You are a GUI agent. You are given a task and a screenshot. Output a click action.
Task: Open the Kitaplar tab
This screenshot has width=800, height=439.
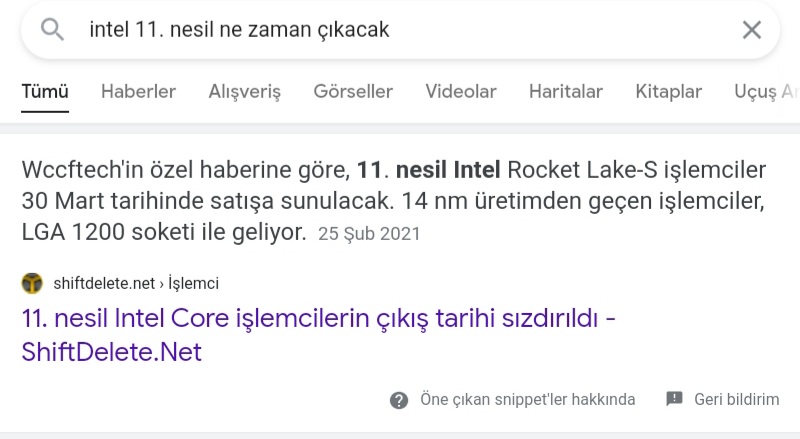coord(669,92)
